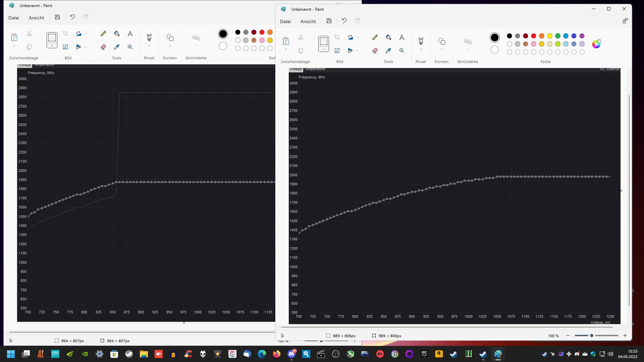Viewport: 644px width, 362px height.
Task: Select the Eraser in left Paint window
Action: 103,47
